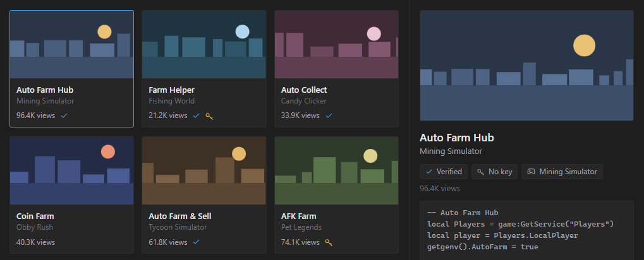644x260 pixels.
Task: Click the checkmark icon in Verified badge
Action: click(x=429, y=172)
